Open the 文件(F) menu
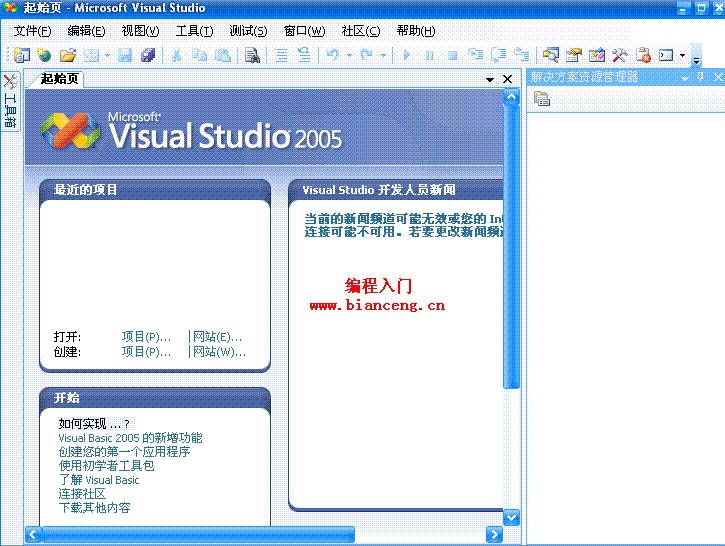 coord(32,31)
